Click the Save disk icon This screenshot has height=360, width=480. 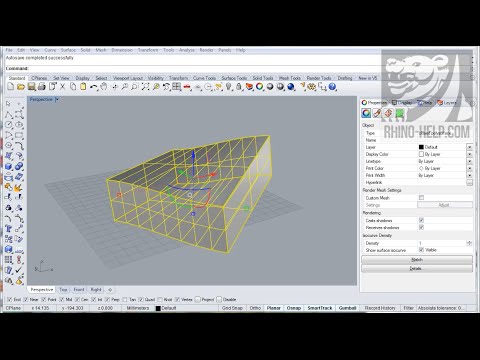(31, 87)
